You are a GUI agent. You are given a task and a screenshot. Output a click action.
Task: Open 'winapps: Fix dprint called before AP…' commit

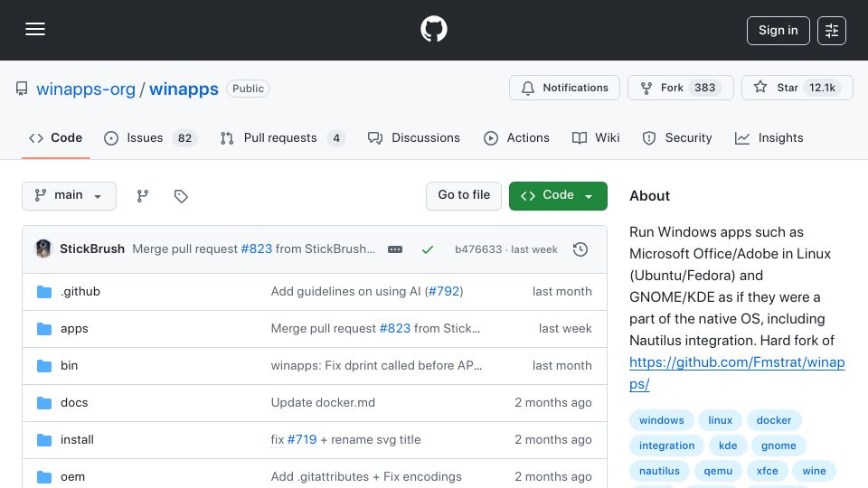pyautogui.click(x=376, y=366)
